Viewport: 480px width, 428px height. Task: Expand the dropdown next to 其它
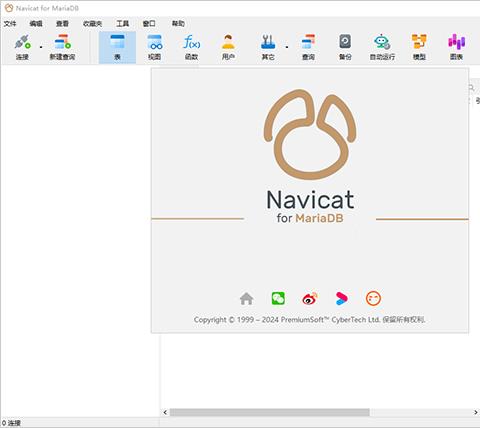(287, 47)
